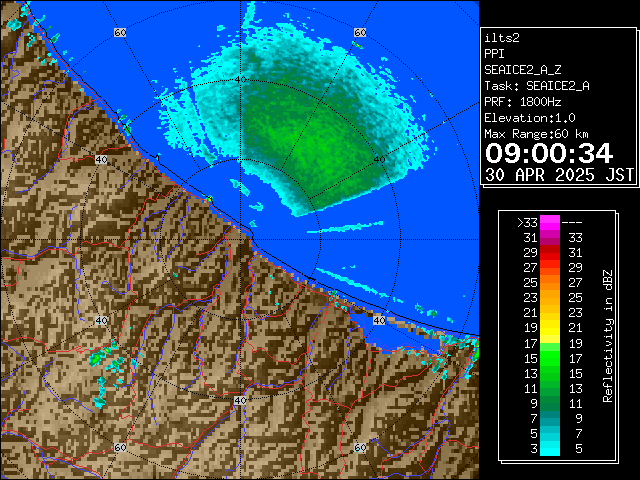Select the 'Task: SEAICE2_A' line
Viewport: 640px width, 480px height.
537,86
